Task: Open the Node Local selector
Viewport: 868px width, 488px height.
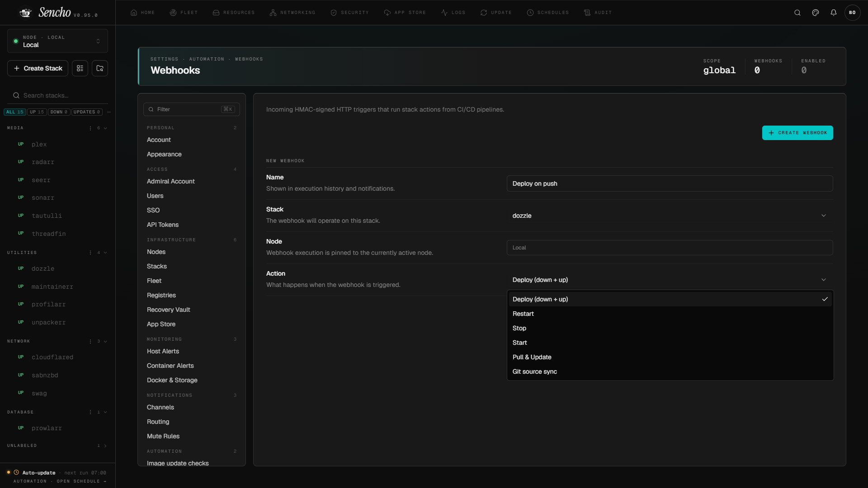Action: click(x=57, y=41)
